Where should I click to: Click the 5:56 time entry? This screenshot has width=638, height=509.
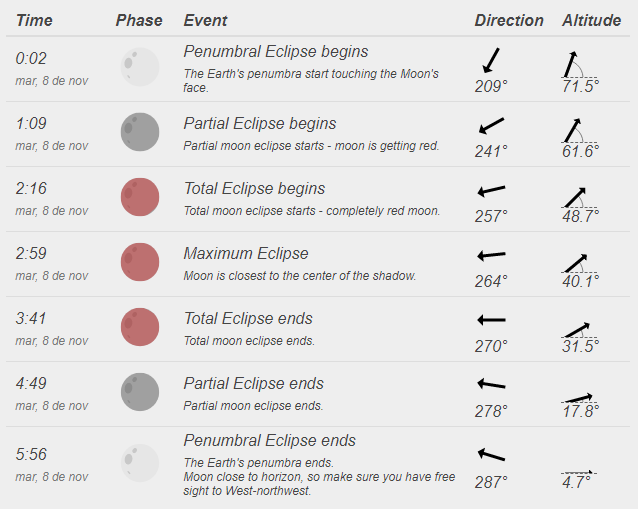tap(31, 454)
